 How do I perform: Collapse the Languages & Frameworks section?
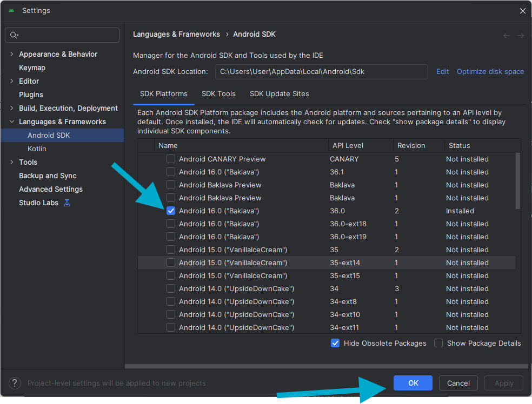pyautogui.click(x=12, y=122)
